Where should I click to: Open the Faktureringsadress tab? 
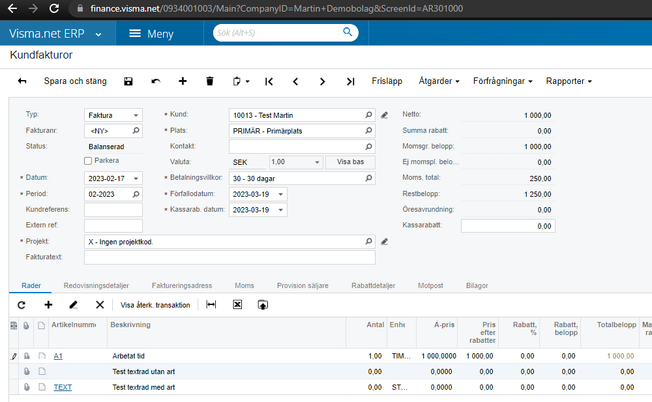point(182,285)
